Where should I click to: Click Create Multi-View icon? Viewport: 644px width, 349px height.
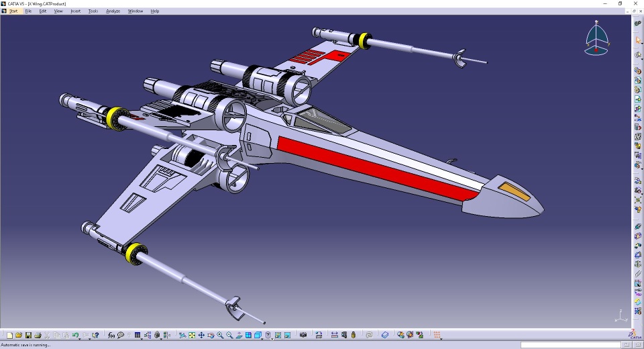pos(248,336)
